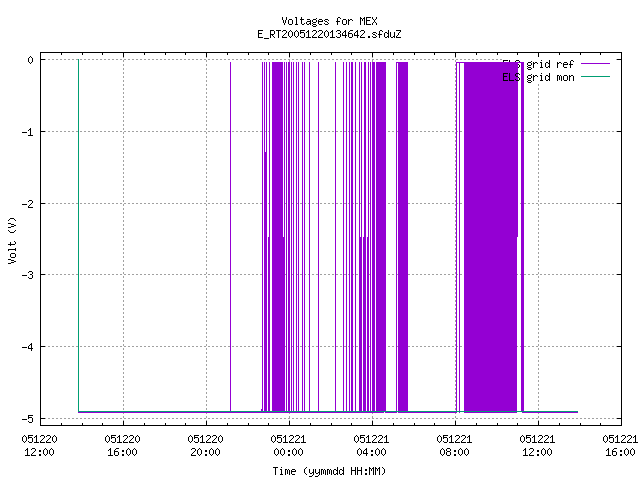The image size is (640, 480).
Task: Click y-axis tick label -2
Action: (x=28, y=204)
